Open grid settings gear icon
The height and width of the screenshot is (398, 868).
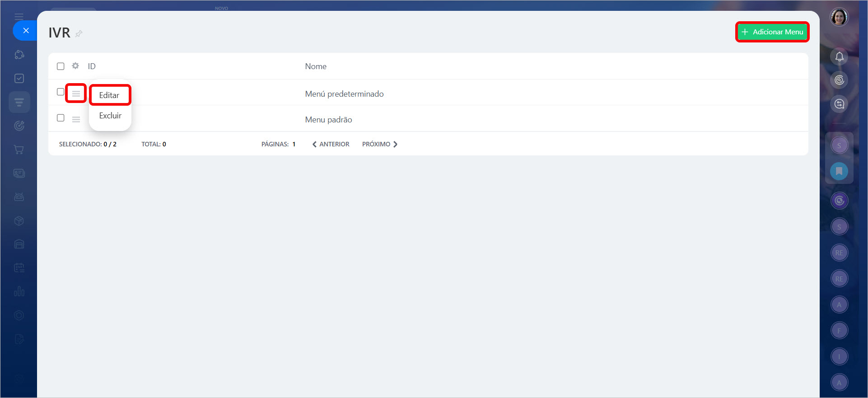tap(75, 66)
